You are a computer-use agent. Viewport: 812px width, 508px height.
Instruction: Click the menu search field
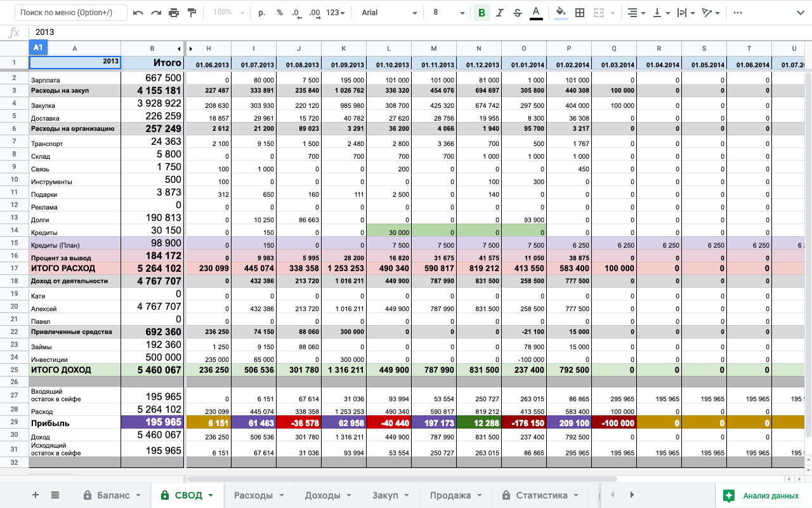[x=70, y=13]
